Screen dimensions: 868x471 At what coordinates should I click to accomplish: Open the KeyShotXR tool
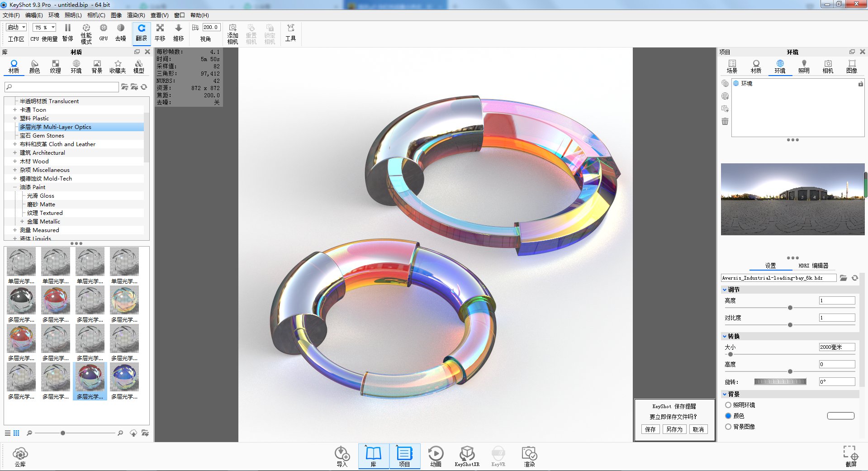click(467, 456)
